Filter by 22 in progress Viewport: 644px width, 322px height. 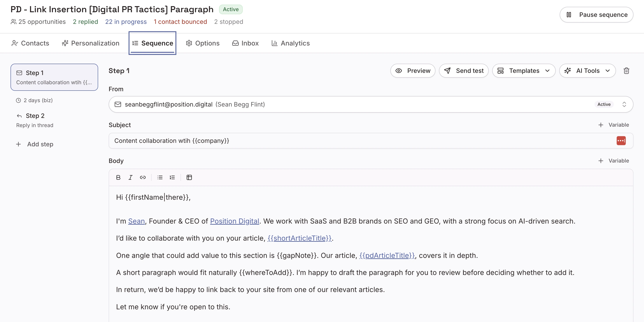(x=126, y=22)
